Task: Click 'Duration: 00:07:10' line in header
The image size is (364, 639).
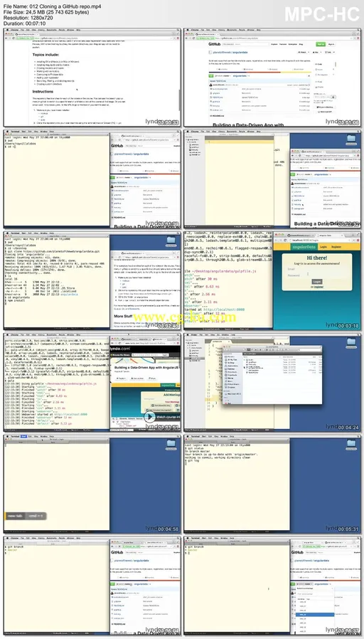Action: [x=24, y=24]
